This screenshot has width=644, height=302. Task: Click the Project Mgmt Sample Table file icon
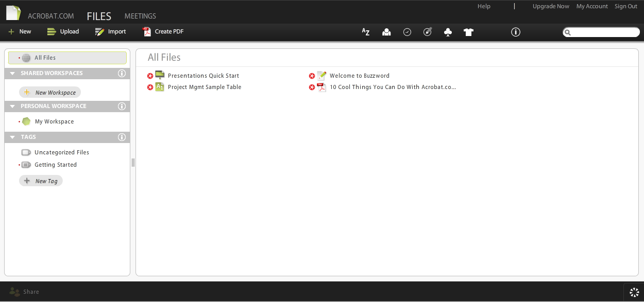coord(160,87)
